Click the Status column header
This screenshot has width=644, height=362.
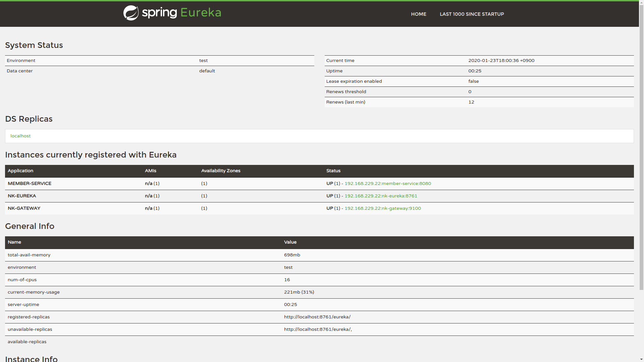pyautogui.click(x=333, y=171)
